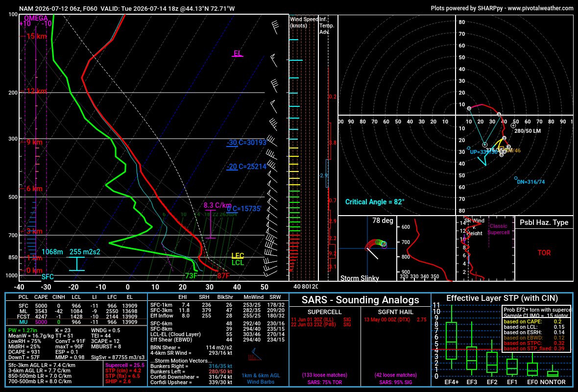This screenshot has width=578, height=392.
Task: Click the Inf. Temp. Adv. panel header
Action: click(x=327, y=25)
